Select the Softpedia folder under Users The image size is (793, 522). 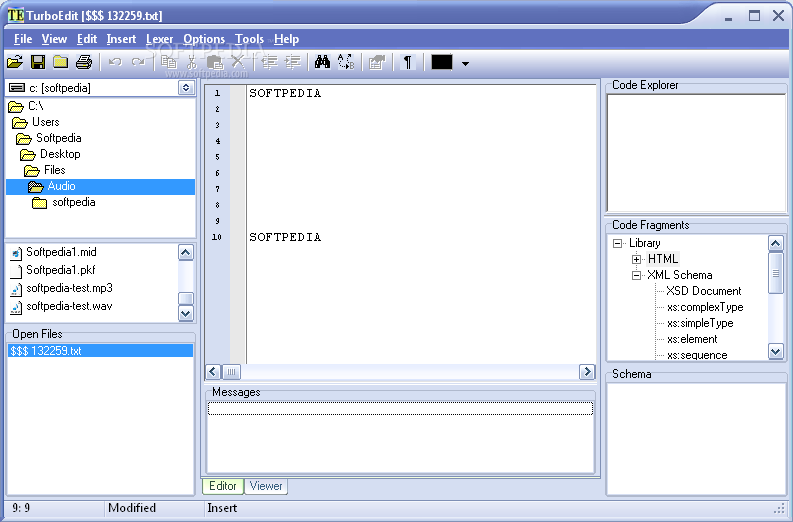click(58, 138)
